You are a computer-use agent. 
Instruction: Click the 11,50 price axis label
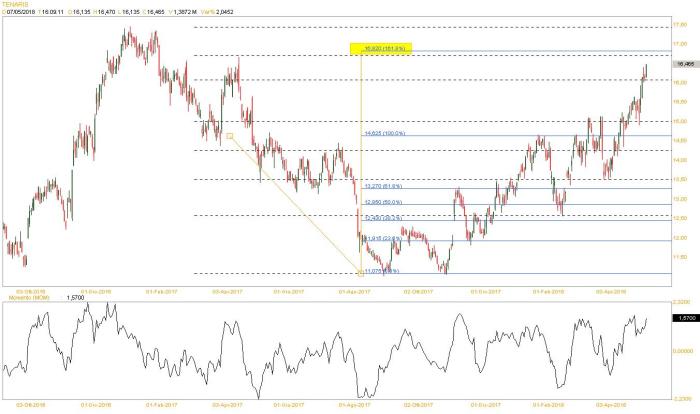coord(681,257)
